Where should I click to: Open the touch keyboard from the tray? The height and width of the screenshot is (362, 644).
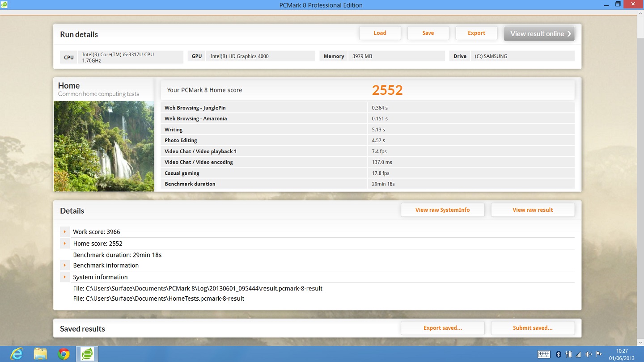point(544,354)
